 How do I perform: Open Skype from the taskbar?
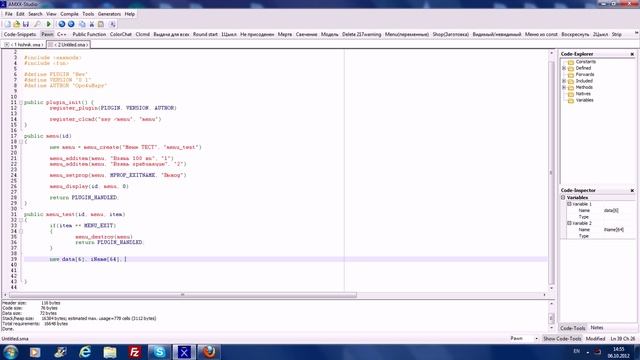(x=159, y=352)
